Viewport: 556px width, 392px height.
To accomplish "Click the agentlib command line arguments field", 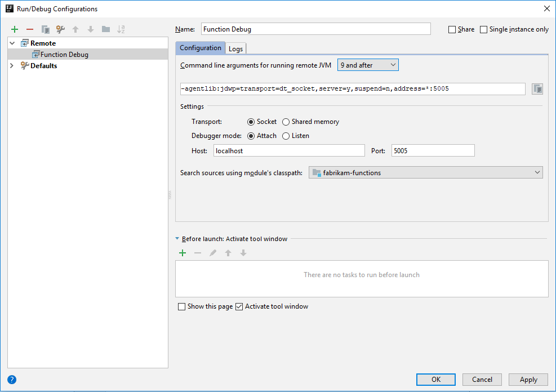I will click(x=353, y=89).
